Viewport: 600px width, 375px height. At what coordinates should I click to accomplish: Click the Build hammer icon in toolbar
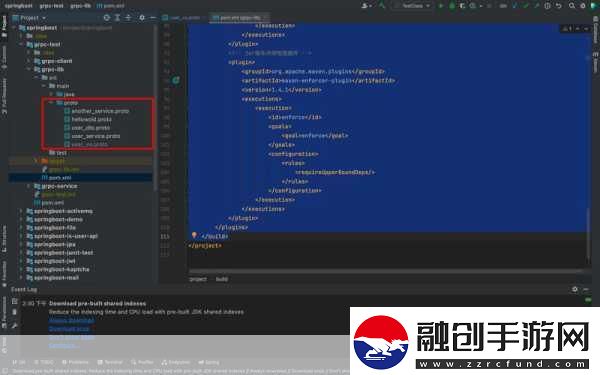[382, 6]
